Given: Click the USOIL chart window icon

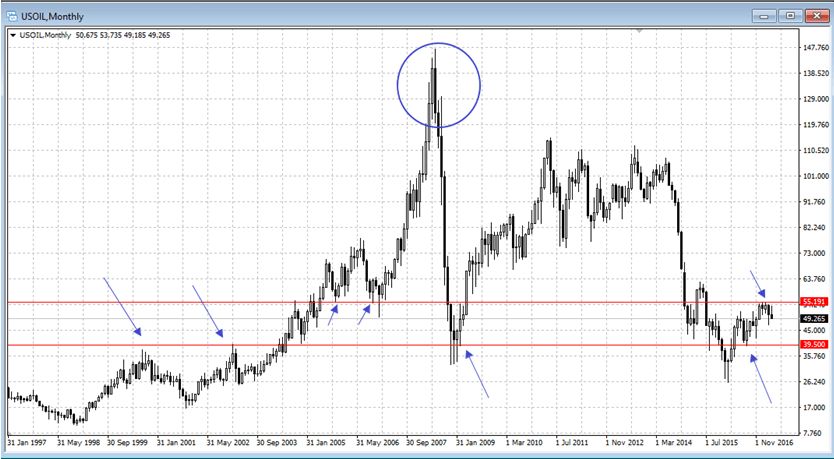Looking at the screenshot, I should [13, 16].
